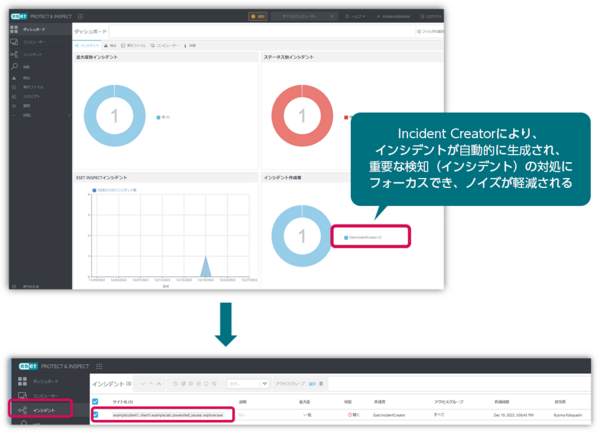Click the Search magnifier icon in the sidebar
Screen dimensions: 600x437
15,66
